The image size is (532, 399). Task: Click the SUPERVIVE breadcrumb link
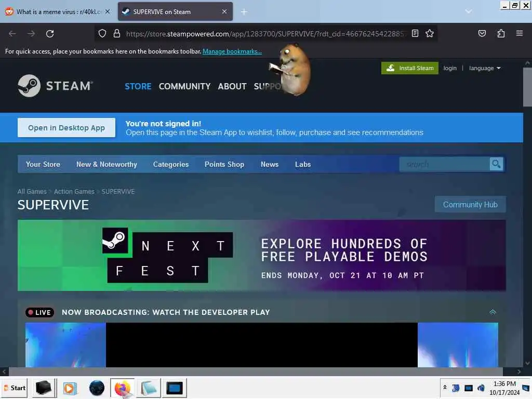coord(118,192)
